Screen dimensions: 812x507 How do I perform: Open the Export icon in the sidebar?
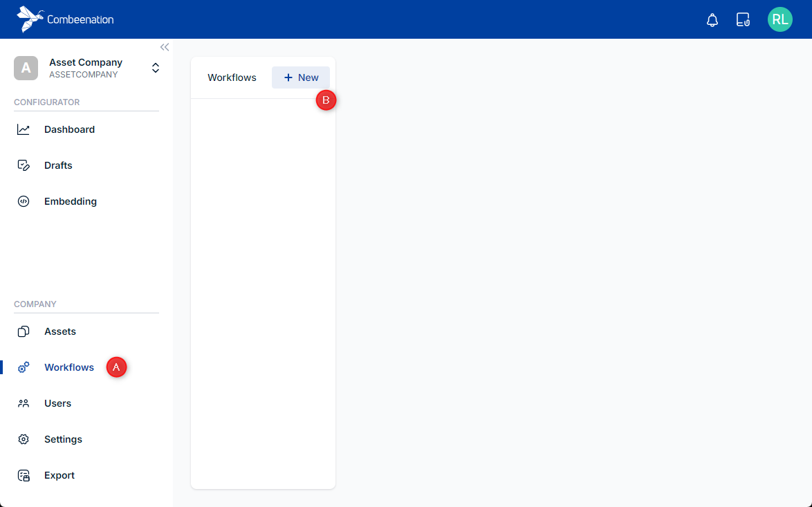coord(23,475)
